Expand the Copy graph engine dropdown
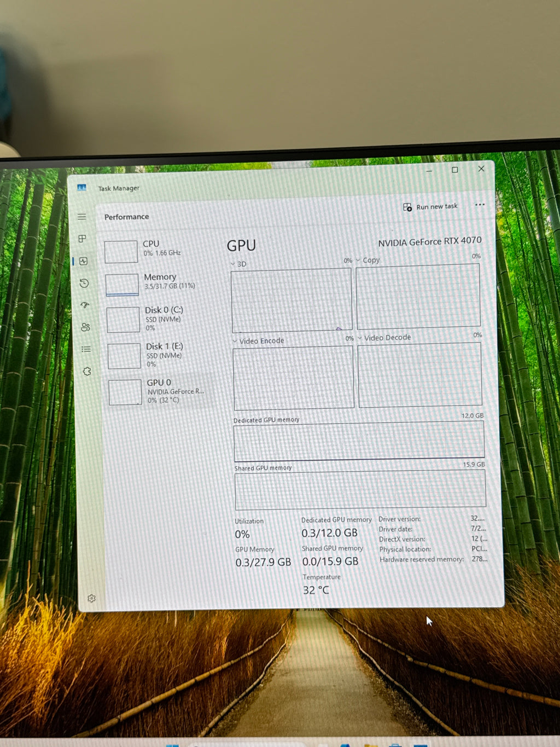 368,260
